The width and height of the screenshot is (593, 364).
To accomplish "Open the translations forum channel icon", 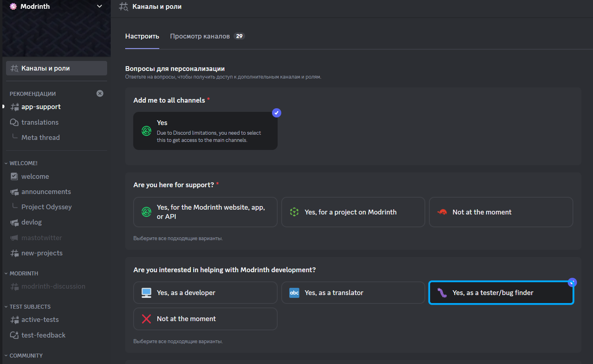I will click(14, 122).
